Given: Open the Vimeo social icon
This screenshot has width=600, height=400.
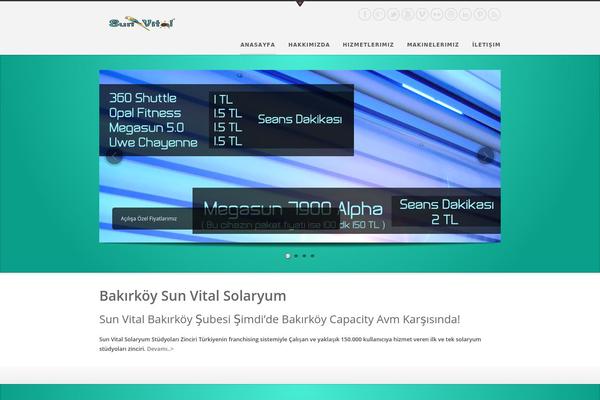Looking at the screenshot, I should pos(422,14).
